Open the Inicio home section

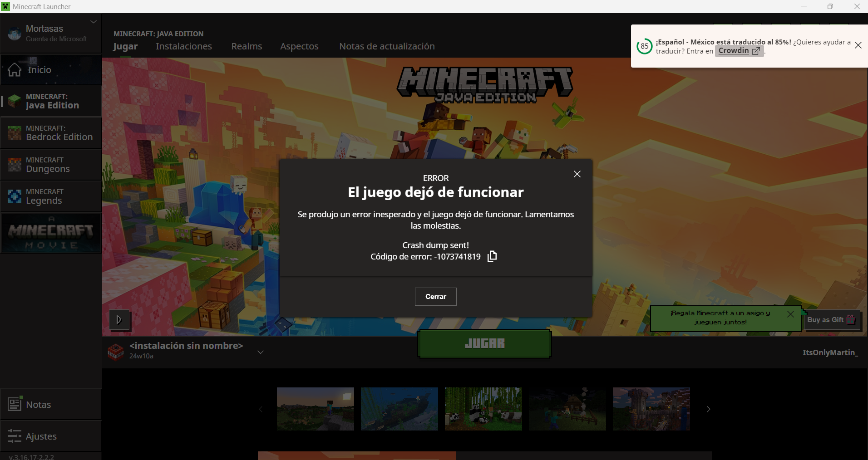51,70
